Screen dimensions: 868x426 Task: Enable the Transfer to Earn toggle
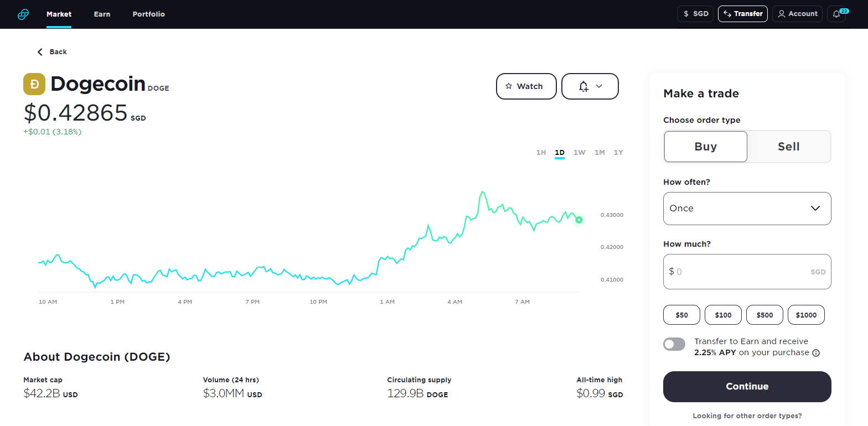coord(674,344)
